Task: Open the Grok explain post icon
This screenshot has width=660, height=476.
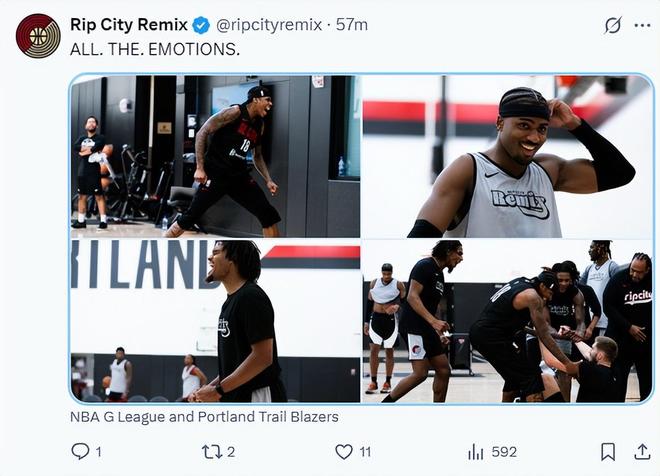Action: (613, 26)
